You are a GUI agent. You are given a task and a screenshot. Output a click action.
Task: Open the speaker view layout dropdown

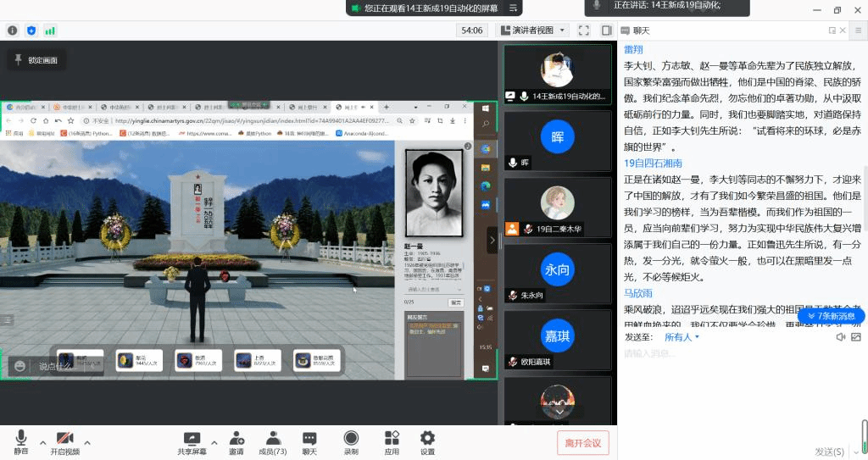pyautogui.click(x=538, y=30)
